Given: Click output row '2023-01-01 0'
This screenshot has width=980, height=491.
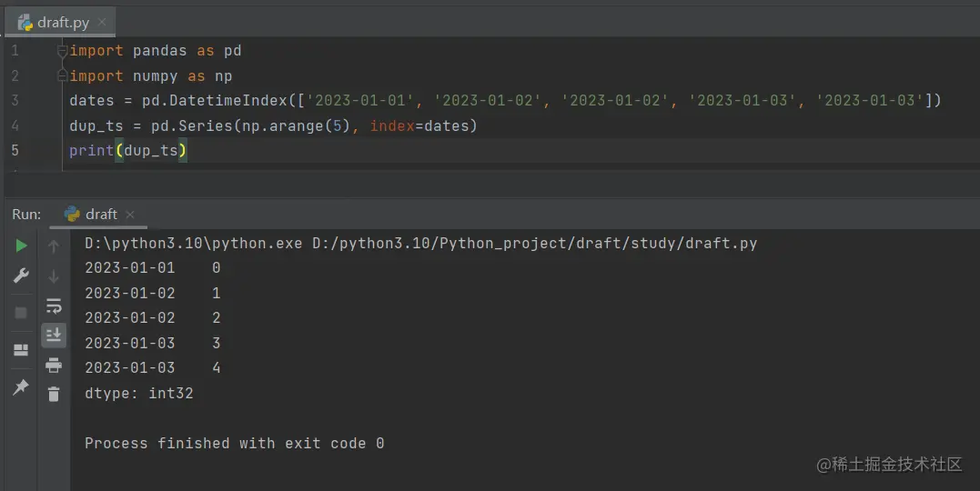Looking at the screenshot, I should [153, 268].
